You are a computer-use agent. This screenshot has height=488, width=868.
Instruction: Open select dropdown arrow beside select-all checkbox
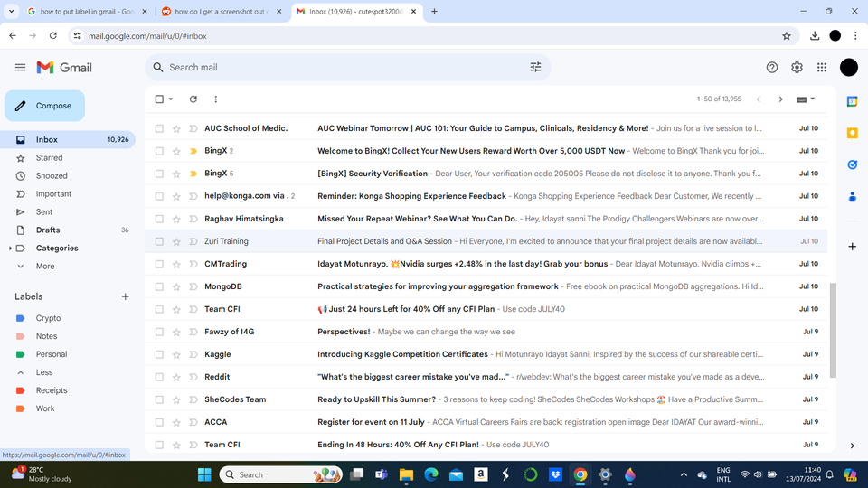click(171, 99)
